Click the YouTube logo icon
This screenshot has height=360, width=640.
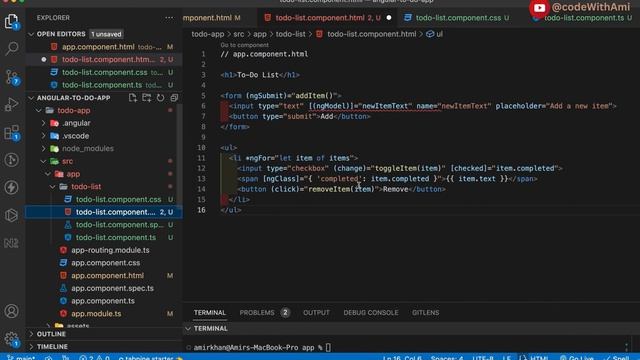pyautogui.click(x=539, y=8)
